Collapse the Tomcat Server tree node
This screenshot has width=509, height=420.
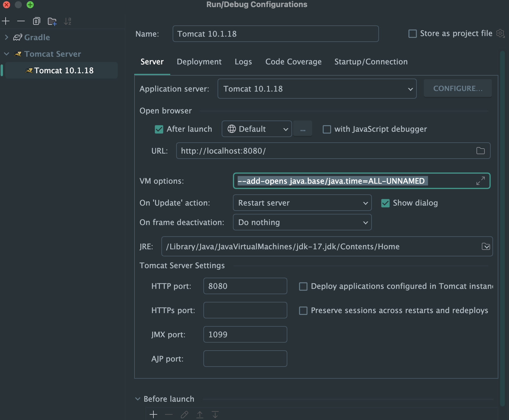[7, 54]
